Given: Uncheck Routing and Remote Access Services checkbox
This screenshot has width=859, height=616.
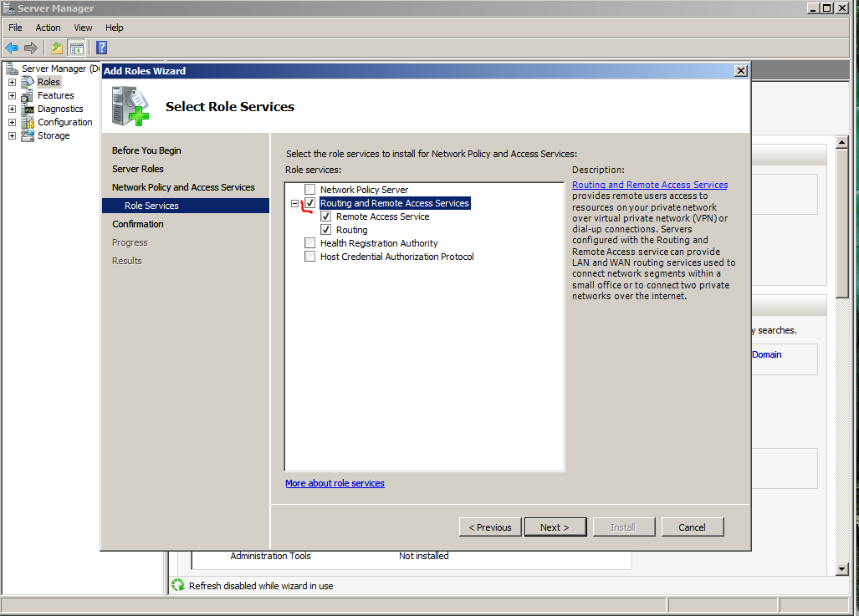Looking at the screenshot, I should [x=310, y=203].
